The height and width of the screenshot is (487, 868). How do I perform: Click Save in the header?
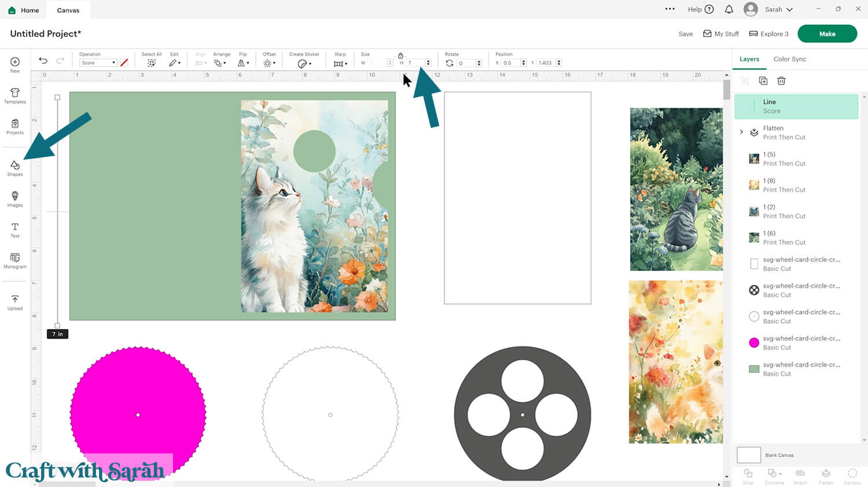coord(685,34)
